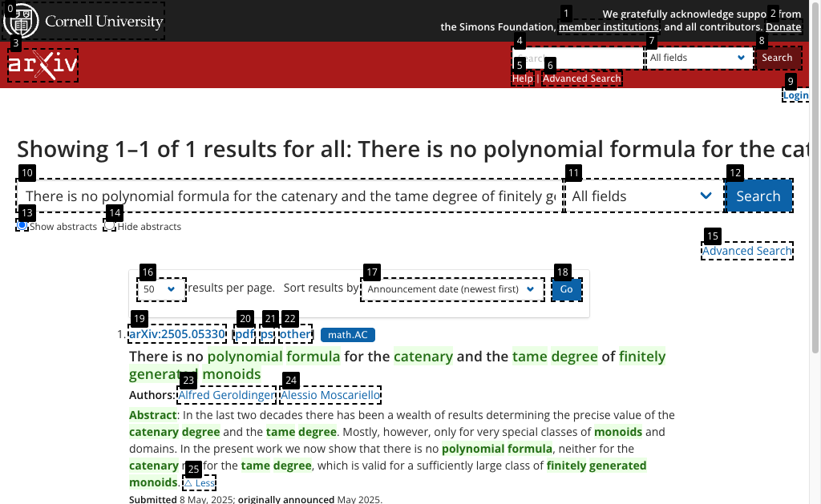Open author Alessio Moscariello

pos(330,395)
